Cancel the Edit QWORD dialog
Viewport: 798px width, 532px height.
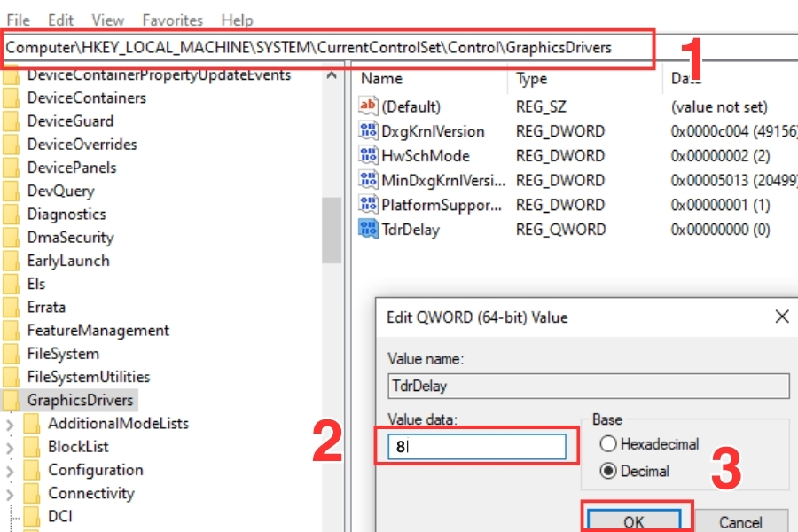(x=739, y=521)
